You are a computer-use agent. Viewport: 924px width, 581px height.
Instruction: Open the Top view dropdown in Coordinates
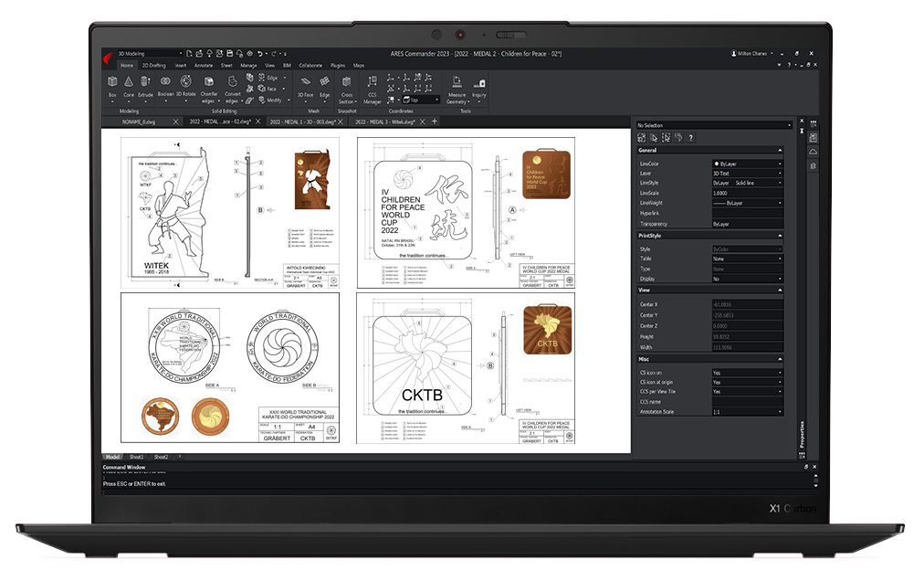point(421,100)
